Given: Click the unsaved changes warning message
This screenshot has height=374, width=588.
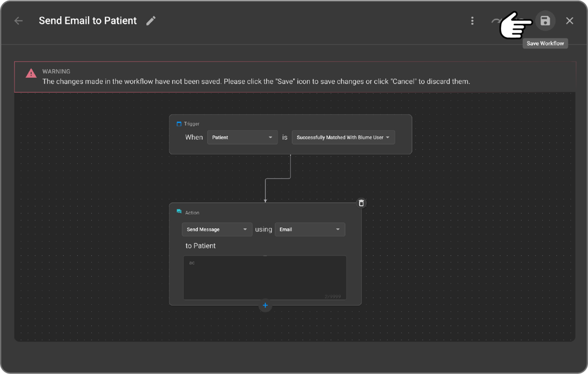Looking at the screenshot, I should 256,81.
